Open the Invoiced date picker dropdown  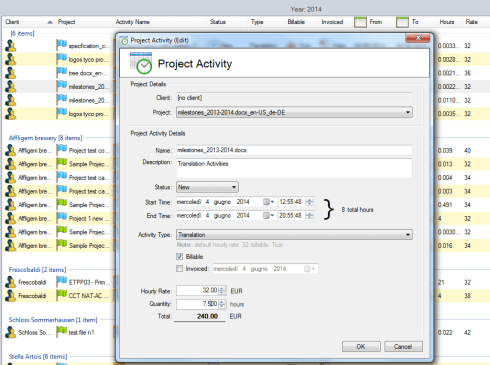(x=310, y=269)
